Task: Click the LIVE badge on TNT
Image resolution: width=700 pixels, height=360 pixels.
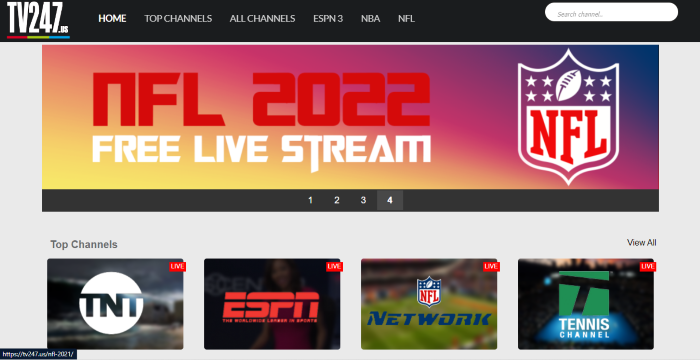Action: (x=177, y=266)
